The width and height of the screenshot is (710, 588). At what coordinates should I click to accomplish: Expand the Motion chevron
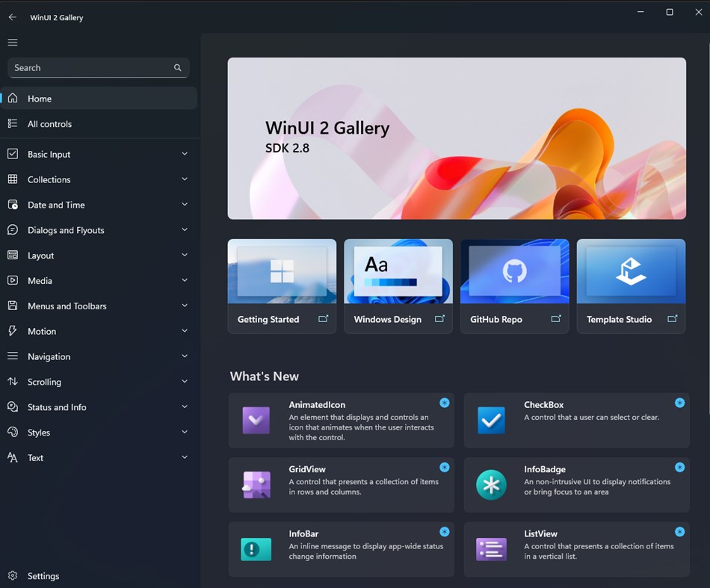click(x=185, y=331)
